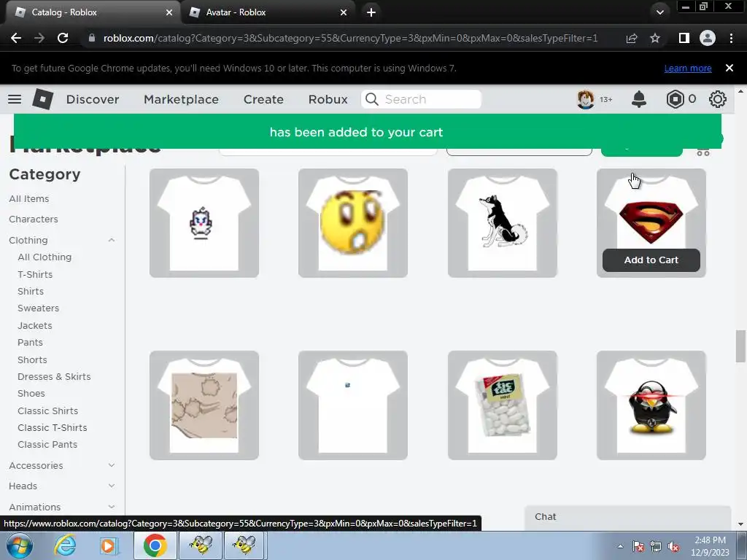Select Characters category
Image resolution: width=747 pixels, height=560 pixels.
point(34,219)
